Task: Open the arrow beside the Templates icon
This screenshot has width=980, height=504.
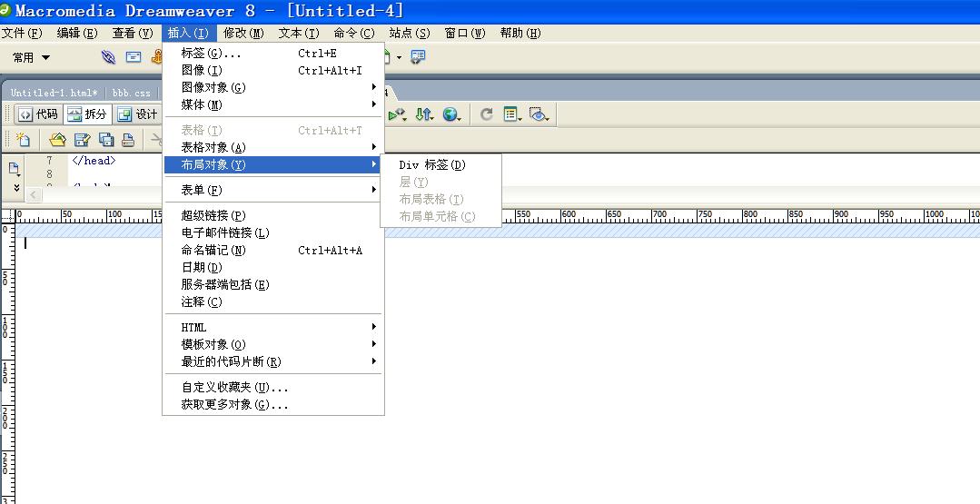Action: [400, 58]
